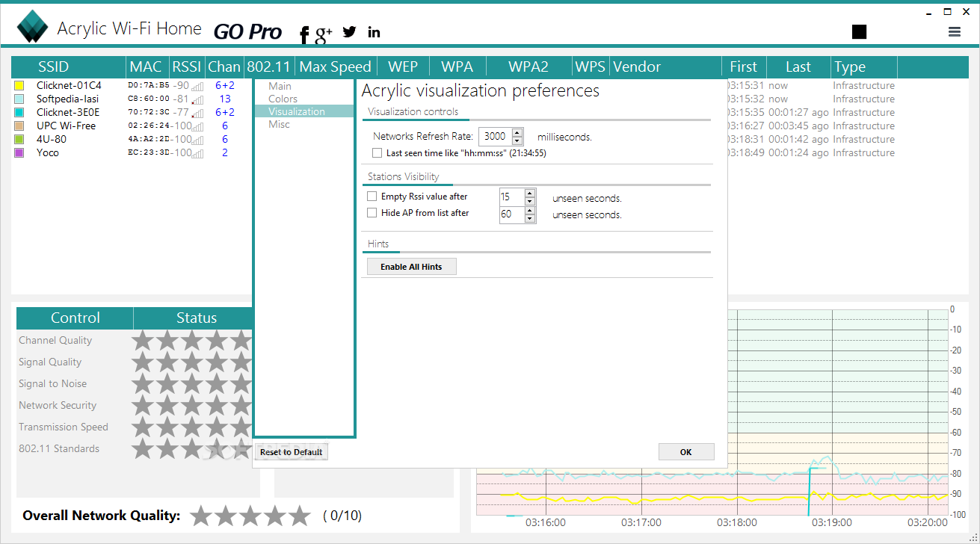This screenshot has height=544, width=980.
Task: Click the signal bars icon for Clicknet-01C4
Action: 197,87
